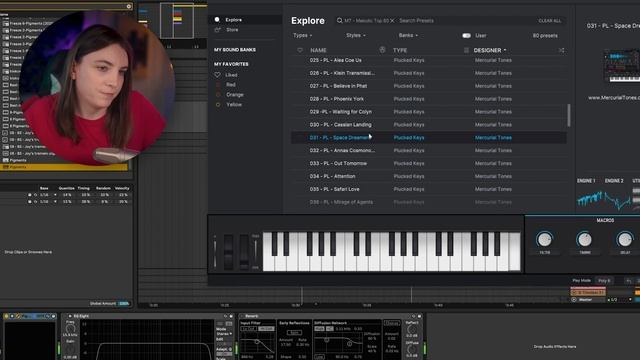The width and height of the screenshot is (640, 360).
Task: Click the TIMBRE macro knob
Action: [584, 240]
